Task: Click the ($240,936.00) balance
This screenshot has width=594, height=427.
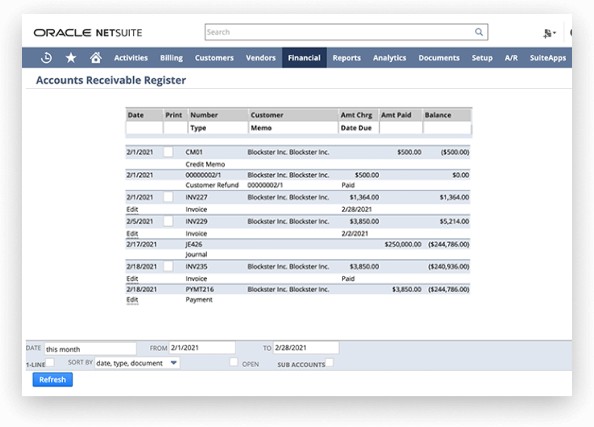Action: [x=449, y=267]
